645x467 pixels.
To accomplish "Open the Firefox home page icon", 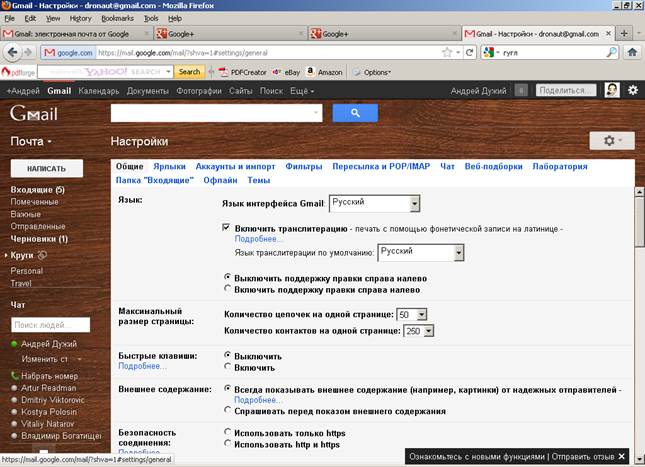I will (x=632, y=52).
